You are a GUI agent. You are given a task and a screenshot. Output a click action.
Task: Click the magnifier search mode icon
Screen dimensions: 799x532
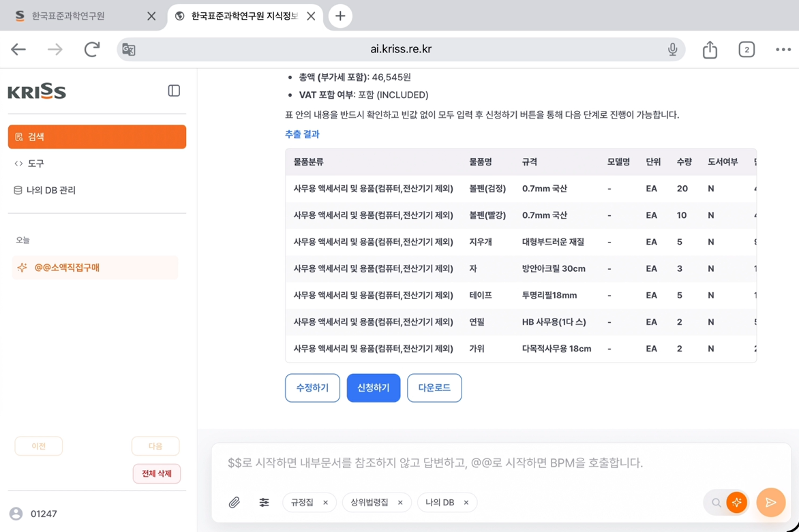point(716,503)
